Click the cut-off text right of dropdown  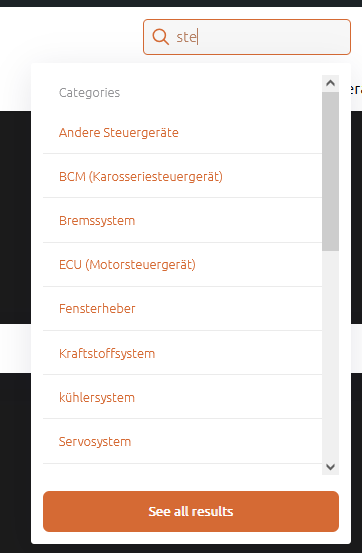pyautogui.click(x=356, y=89)
